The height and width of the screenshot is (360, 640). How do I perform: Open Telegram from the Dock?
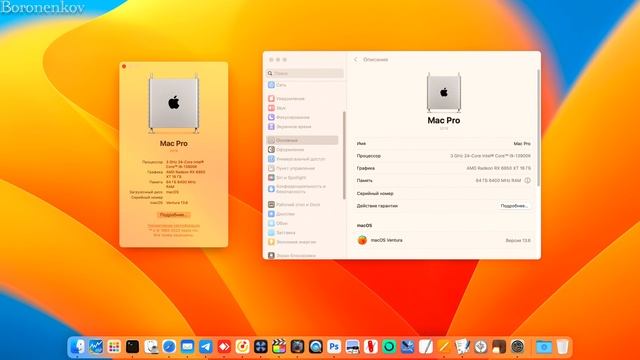point(206,347)
